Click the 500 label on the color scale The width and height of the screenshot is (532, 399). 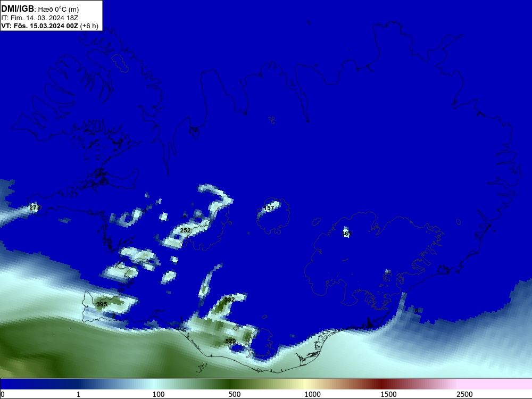235,394
